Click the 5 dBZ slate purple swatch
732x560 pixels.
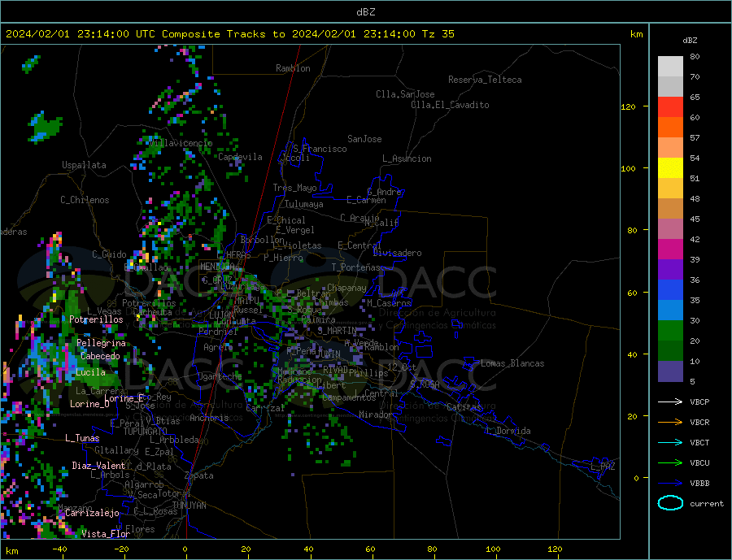click(670, 371)
